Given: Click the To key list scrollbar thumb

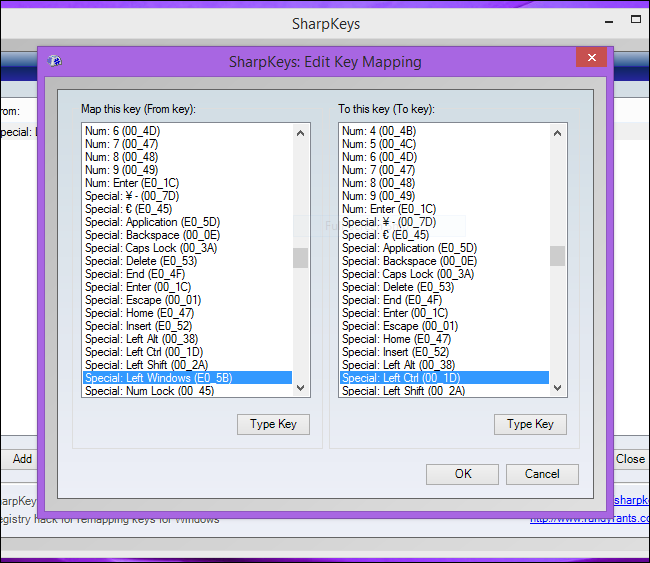Looking at the screenshot, I should (558, 256).
